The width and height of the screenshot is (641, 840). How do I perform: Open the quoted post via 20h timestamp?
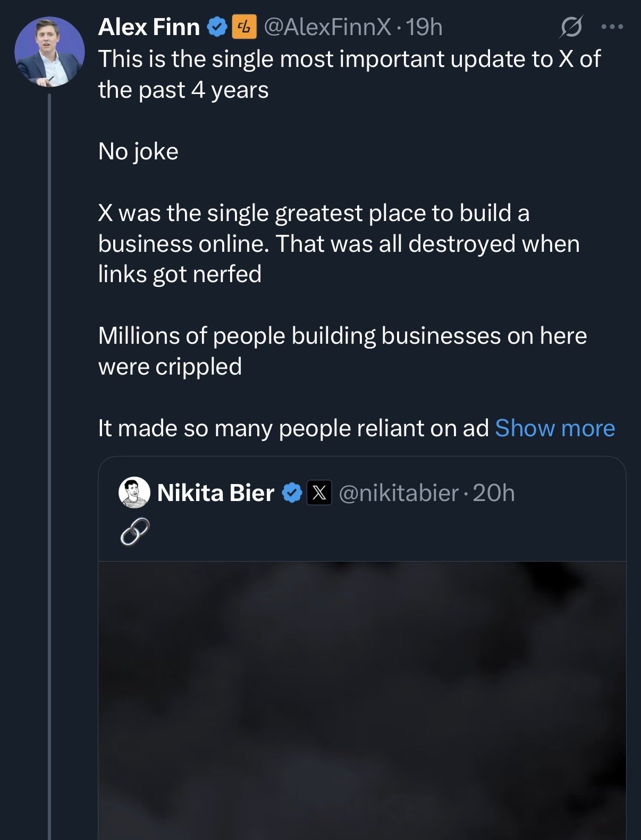pyautogui.click(x=494, y=493)
